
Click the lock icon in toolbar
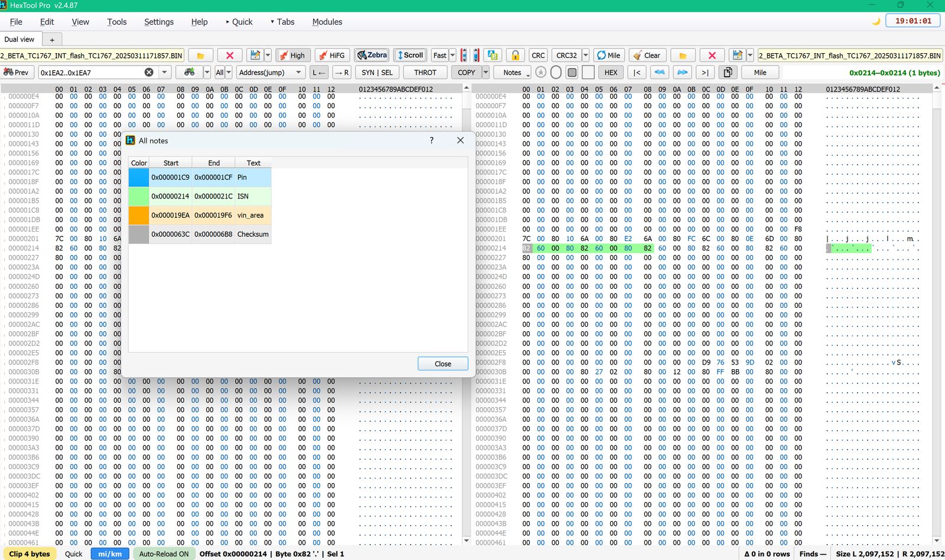pyautogui.click(x=515, y=56)
